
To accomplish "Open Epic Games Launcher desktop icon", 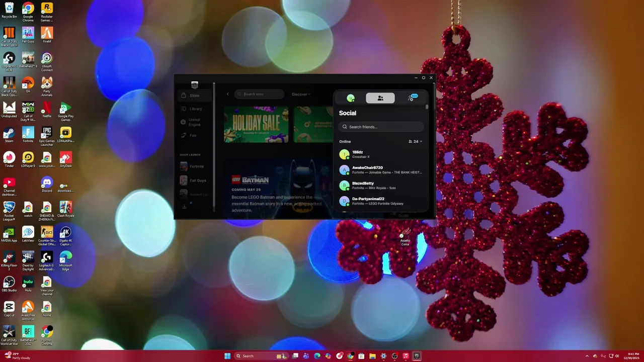I will [x=47, y=136].
